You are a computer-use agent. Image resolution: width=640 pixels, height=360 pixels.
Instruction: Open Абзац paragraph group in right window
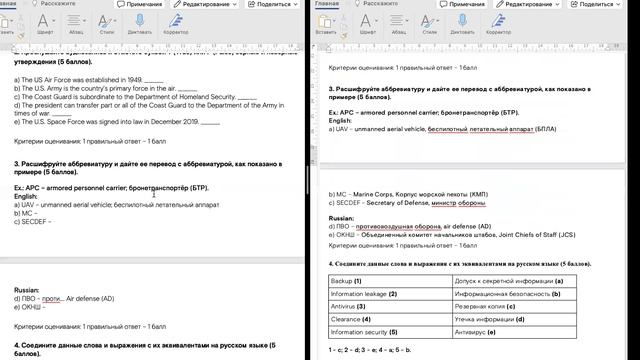[x=398, y=24]
